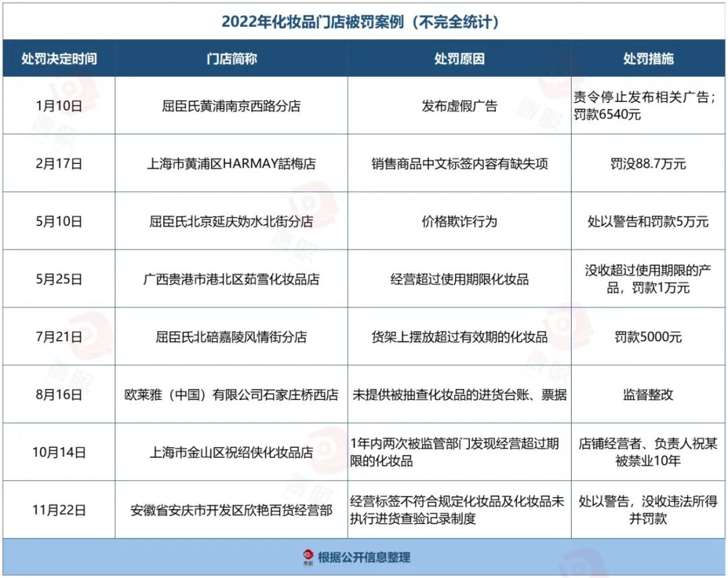Select the 处罚措施 column header
The image size is (728, 578).
point(648,59)
